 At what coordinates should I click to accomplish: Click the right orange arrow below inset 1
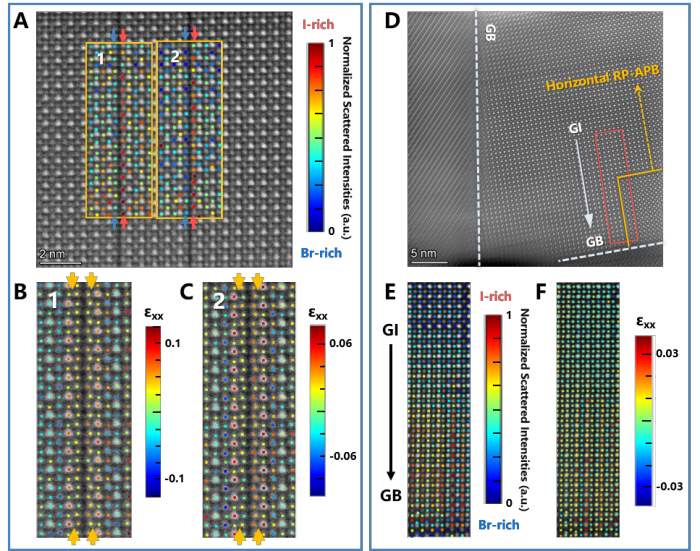click(93, 537)
